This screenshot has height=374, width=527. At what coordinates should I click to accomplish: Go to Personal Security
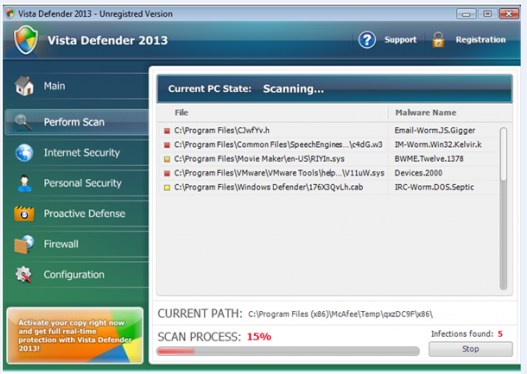pyautogui.click(x=77, y=183)
